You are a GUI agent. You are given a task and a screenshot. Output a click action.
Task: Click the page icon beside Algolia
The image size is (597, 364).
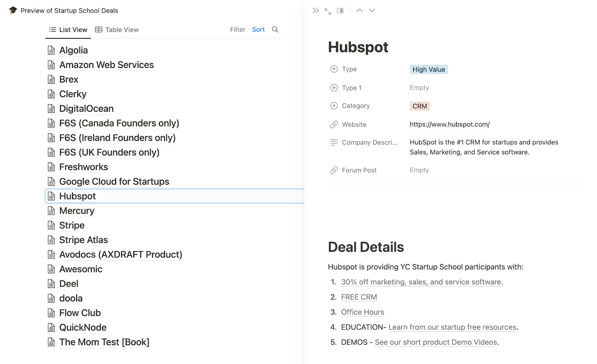tap(51, 50)
